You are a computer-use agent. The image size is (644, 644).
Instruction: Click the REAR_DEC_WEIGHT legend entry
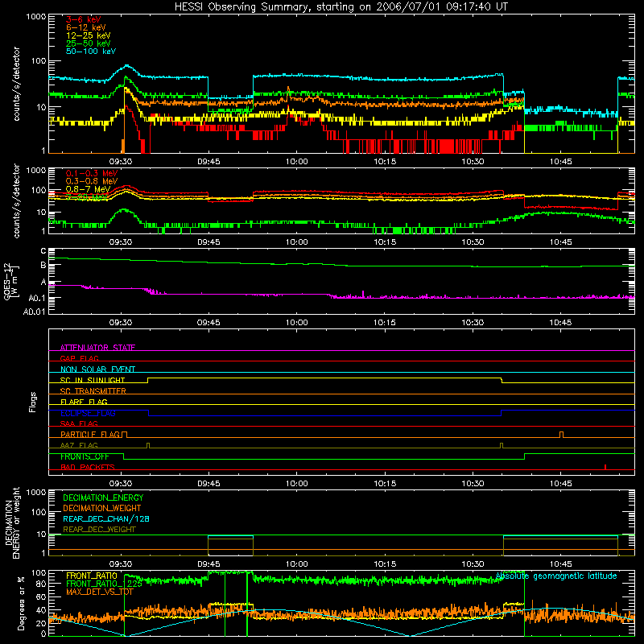[x=99, y=530]
